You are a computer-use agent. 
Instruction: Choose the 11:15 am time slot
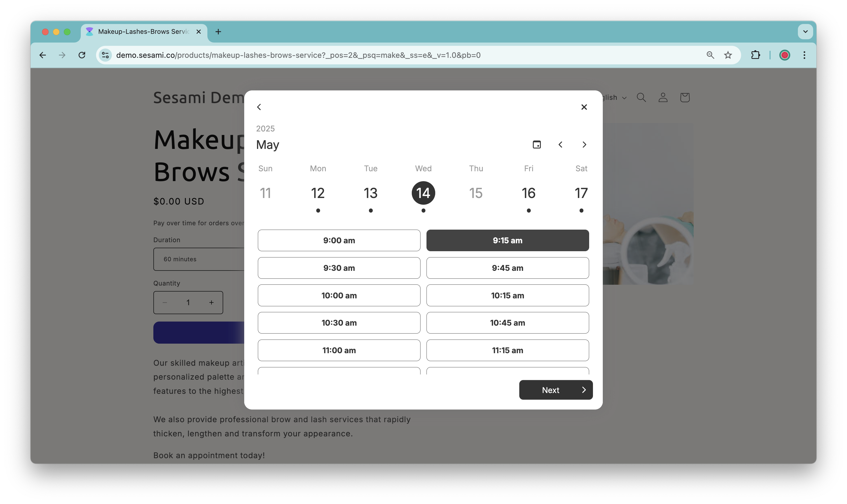[x=507, y=350]
